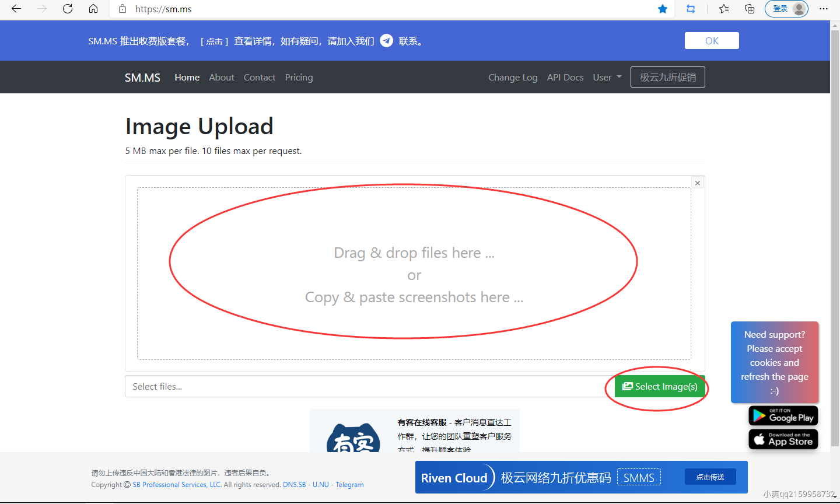
Task: Dismiss the banner with OK button
Action: pyautogui.click(x=712, y=40)
